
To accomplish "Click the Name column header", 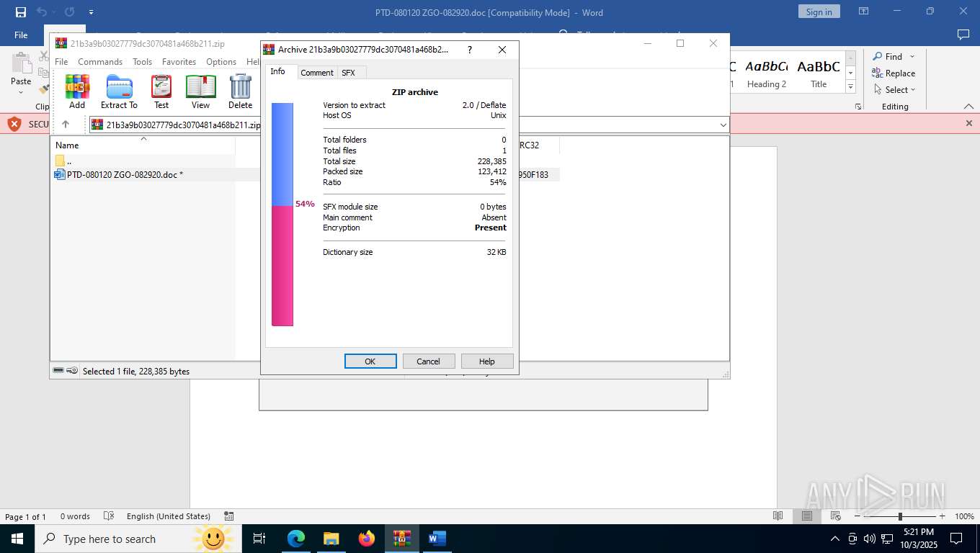I will (x=143, y=145).
